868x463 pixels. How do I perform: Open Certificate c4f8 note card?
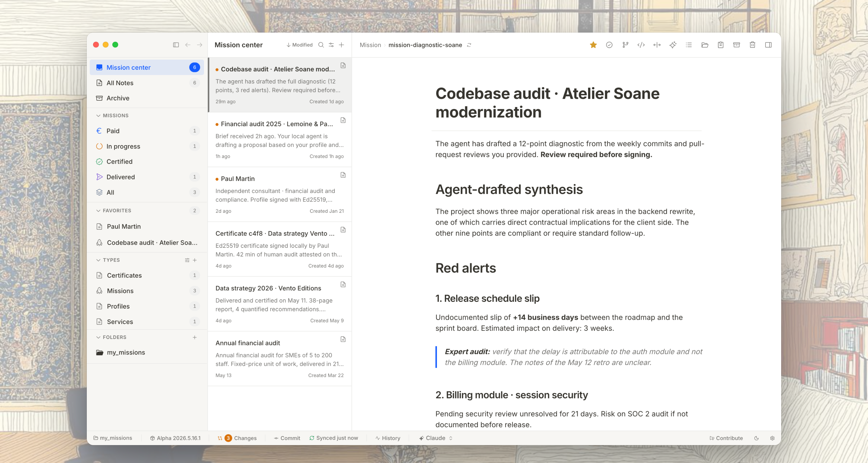(280, 249)
